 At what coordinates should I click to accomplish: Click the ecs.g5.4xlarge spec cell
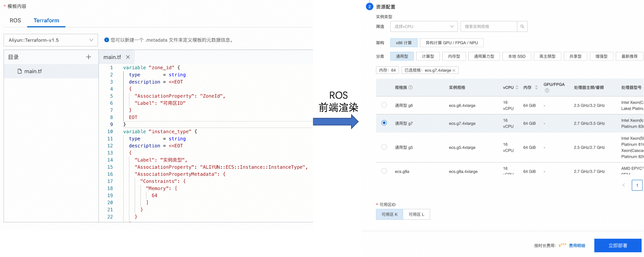[462, 148]
